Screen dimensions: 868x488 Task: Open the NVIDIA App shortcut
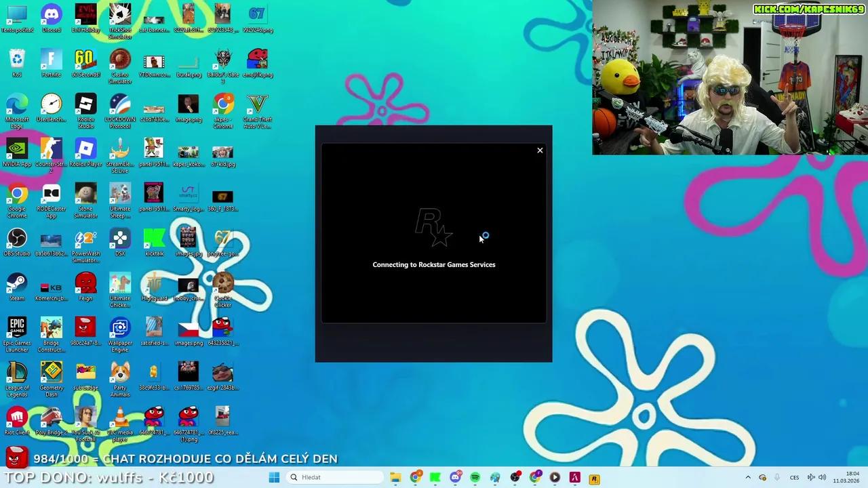(17, 153)
